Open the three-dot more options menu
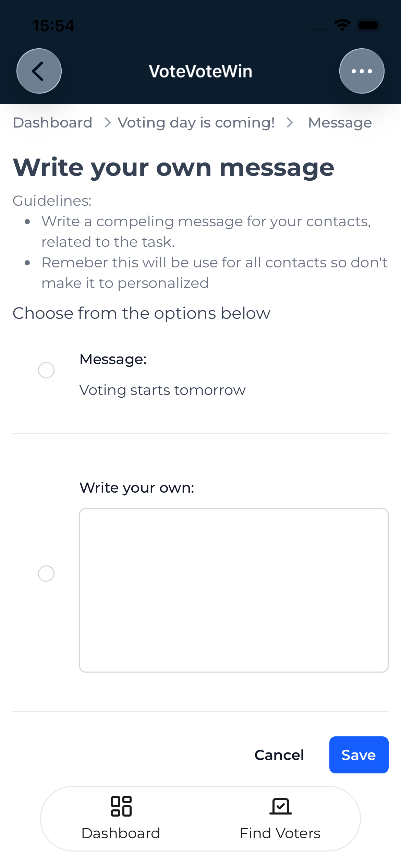 pyautogui.click(x=362, y=71)
